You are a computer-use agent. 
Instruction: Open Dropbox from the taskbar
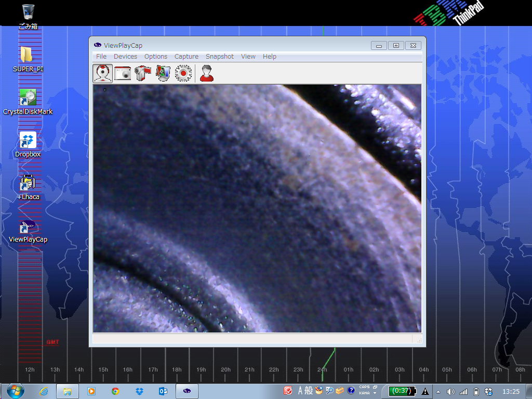[139, 392]
